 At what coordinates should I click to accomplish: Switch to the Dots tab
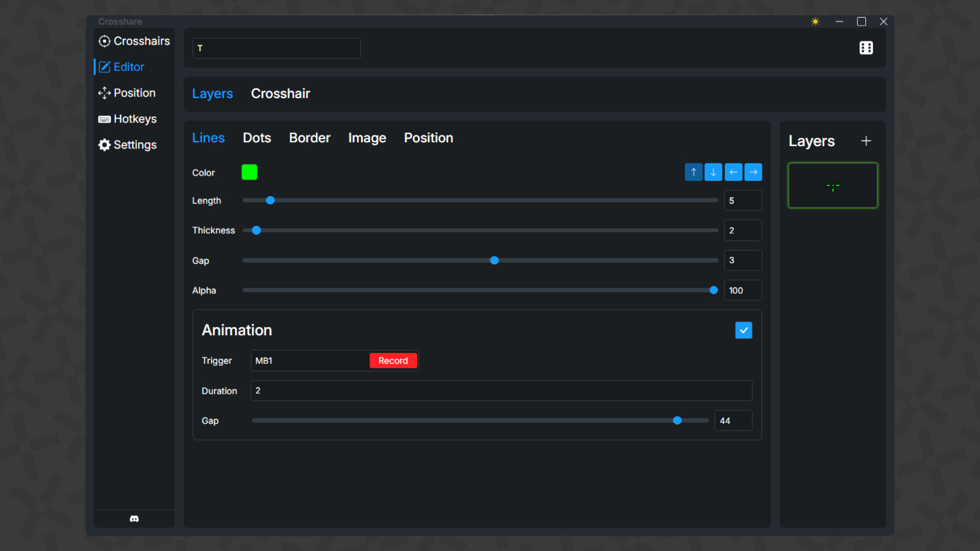(257, 138)
